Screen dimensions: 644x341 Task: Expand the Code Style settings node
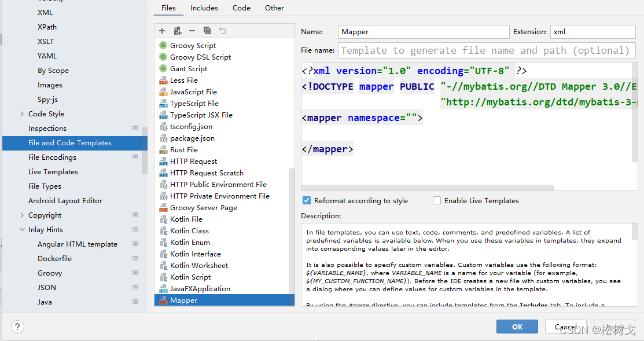pos(22,114)
